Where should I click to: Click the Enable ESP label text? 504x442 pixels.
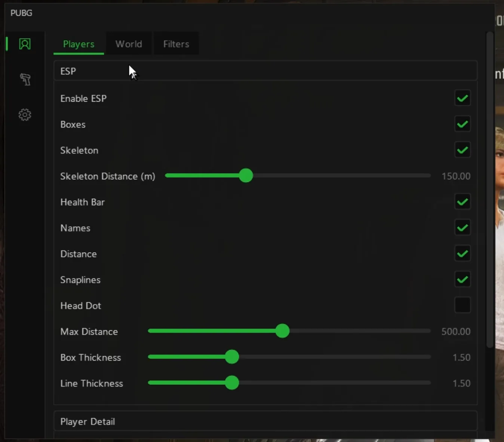point(83,98)
